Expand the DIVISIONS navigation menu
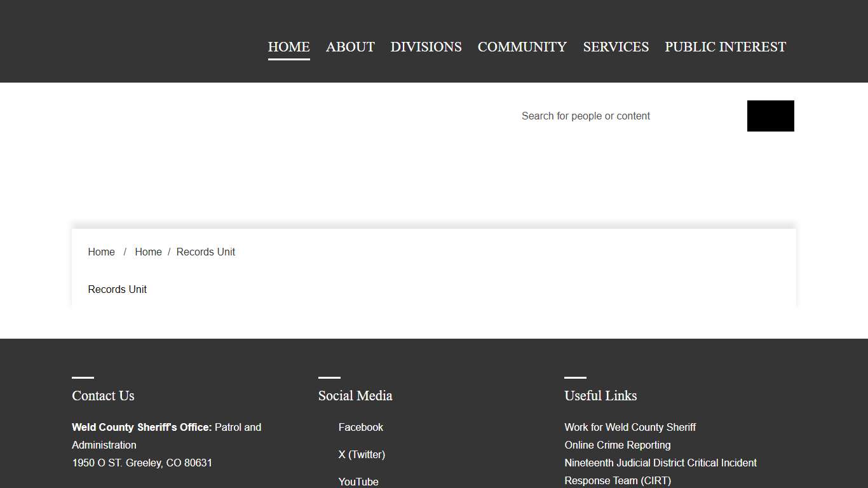 [x=426, y=47]
